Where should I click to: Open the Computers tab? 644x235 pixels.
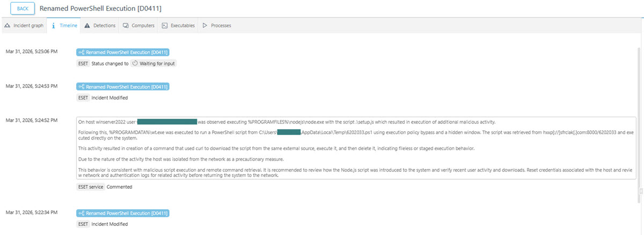(x=138, y=25)
